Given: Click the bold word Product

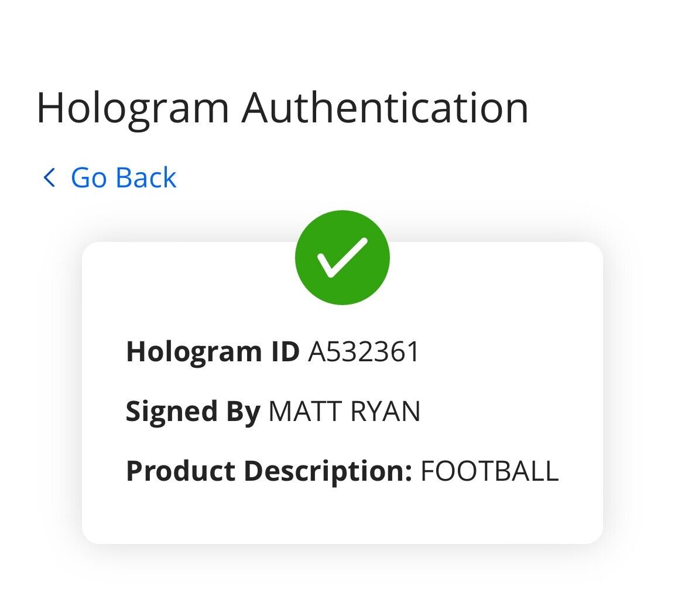Looking at the screenshot, I should click(180, 471).
